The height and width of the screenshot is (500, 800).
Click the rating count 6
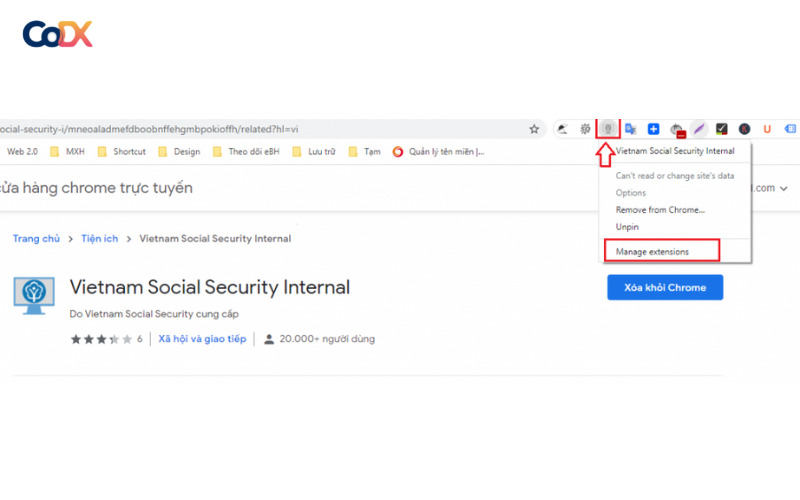pos(140,339)
